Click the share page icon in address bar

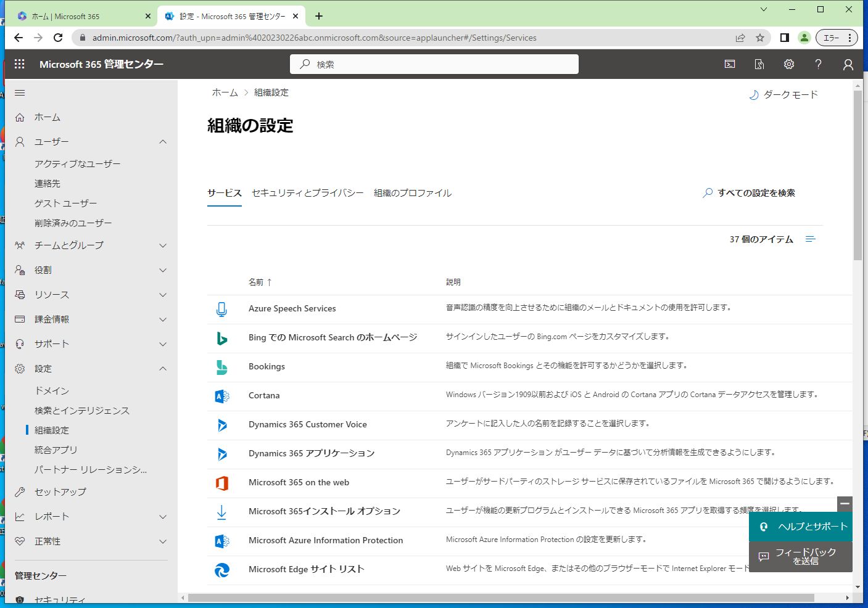tap(740, 38)
